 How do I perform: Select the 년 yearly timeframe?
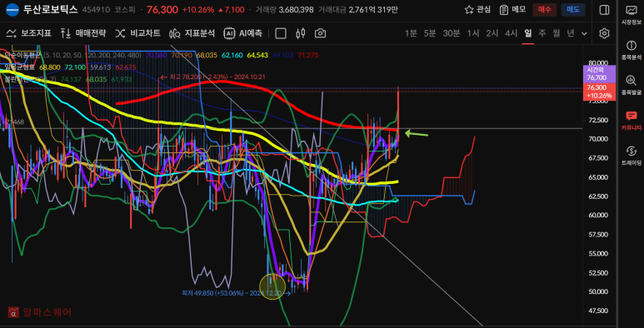tap(570, 33)
